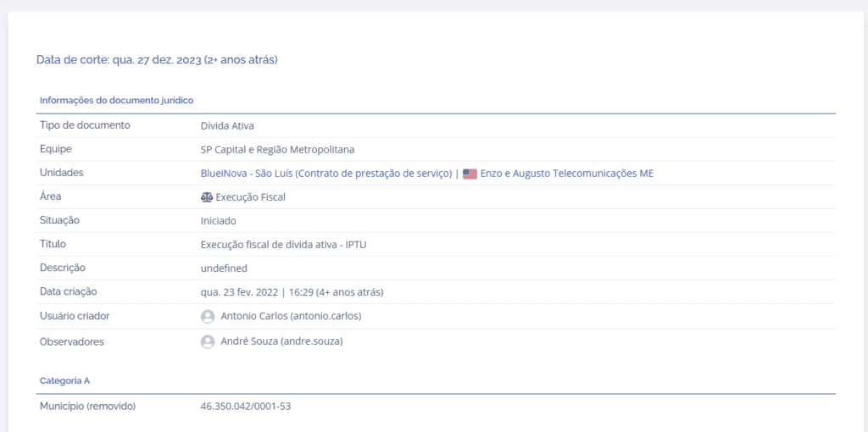Viewport: 868px width, 432px height.
Task: Click the scales icon next to Execução Fiscal
Action: tap(207, 197)
